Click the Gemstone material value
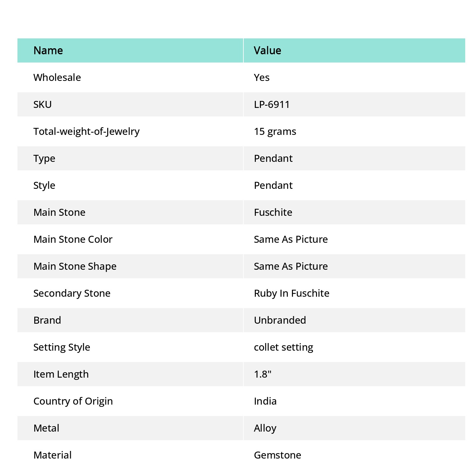The width and height of the screenshot is (476, 476). [278, 455]
